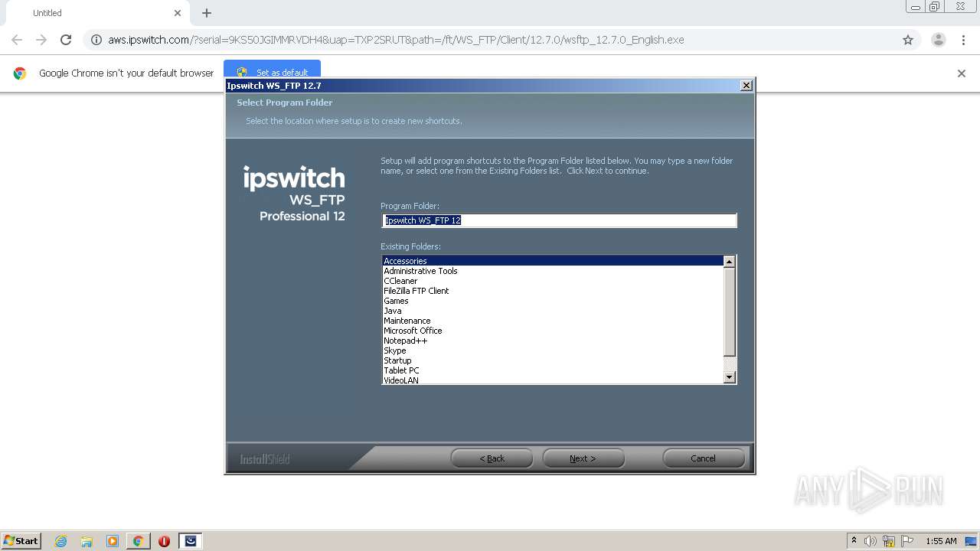Select Administrative Tools folder
Image resolution: width=980 pixels, height=551 pixels.
pos(553,271)
